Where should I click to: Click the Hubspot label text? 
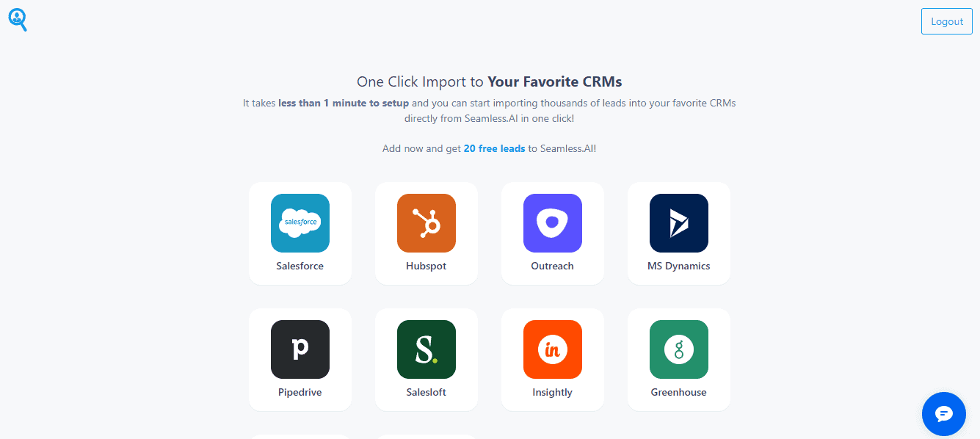coord(427,266)
